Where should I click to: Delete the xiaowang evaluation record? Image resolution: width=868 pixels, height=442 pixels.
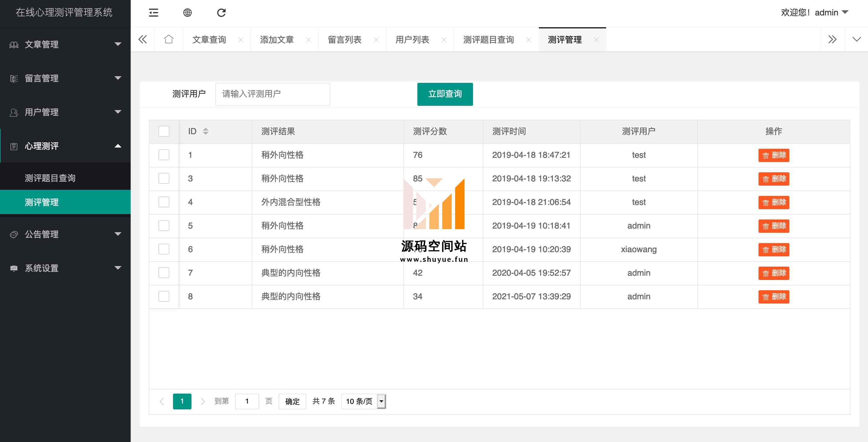click(x=773, y=250)
